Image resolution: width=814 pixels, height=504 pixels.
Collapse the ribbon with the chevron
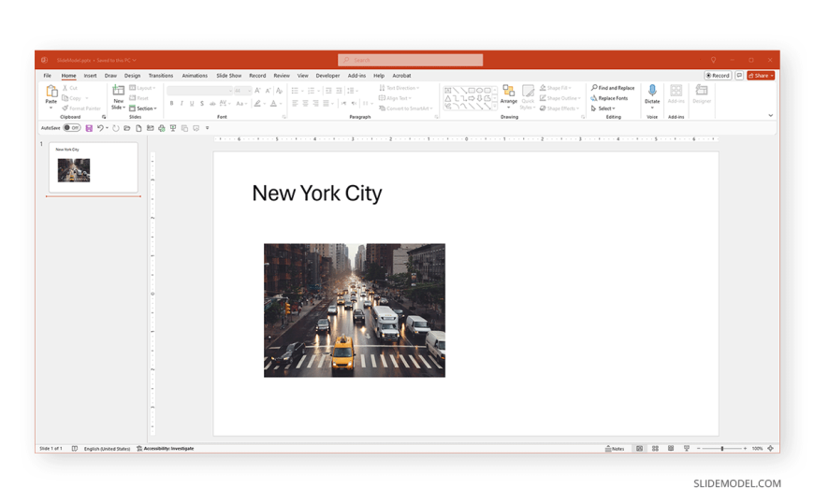770,116
